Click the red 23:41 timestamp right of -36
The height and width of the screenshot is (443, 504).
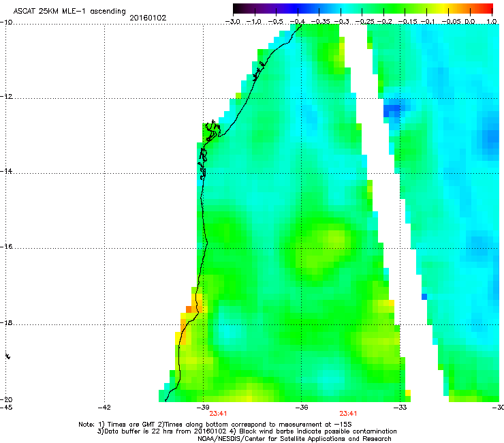pos(349,414)
